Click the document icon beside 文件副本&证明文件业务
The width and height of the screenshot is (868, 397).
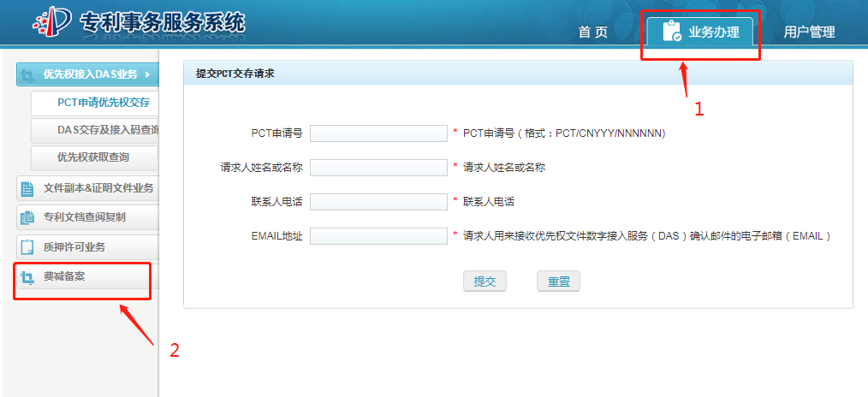[x=27, y=188]
